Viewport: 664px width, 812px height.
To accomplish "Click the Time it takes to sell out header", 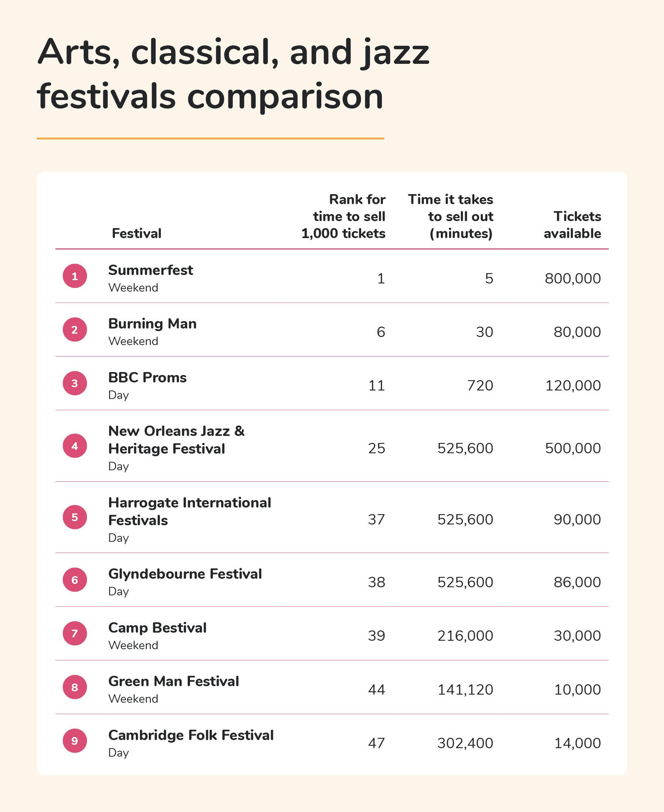I will click(450, 216).
